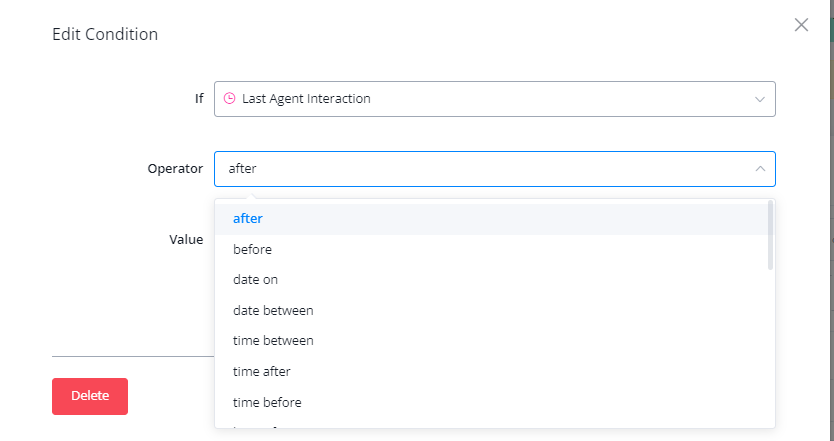Pick "date on" from the operator list
Viewport: 834px width, 441px height.
pyautogui.click(x=255, y=280)
